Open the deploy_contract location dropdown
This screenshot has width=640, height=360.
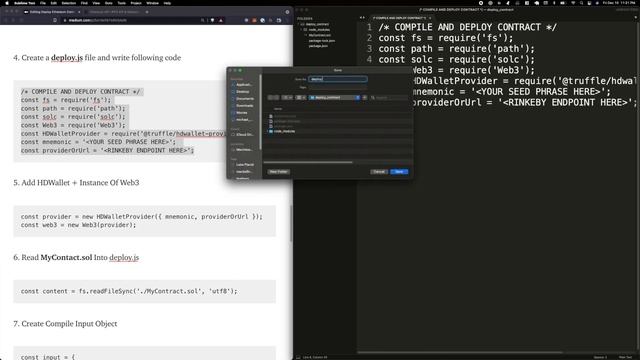pyautogui.click(x=335, y=98)
